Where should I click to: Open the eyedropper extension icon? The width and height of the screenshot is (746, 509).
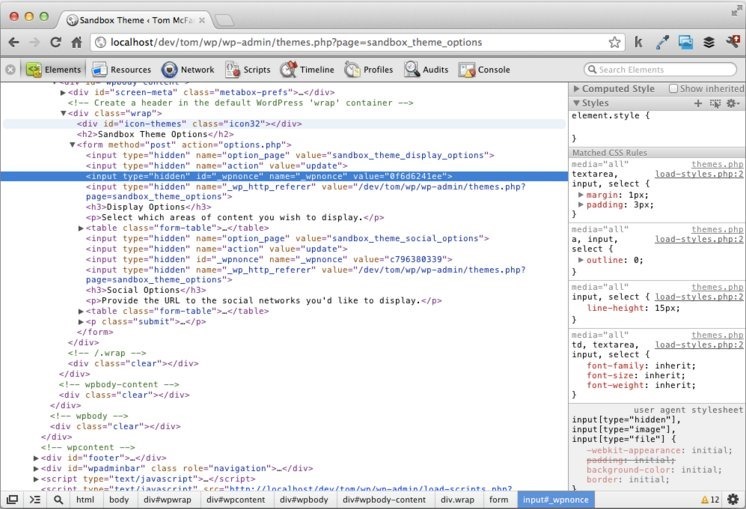[662, 42]
